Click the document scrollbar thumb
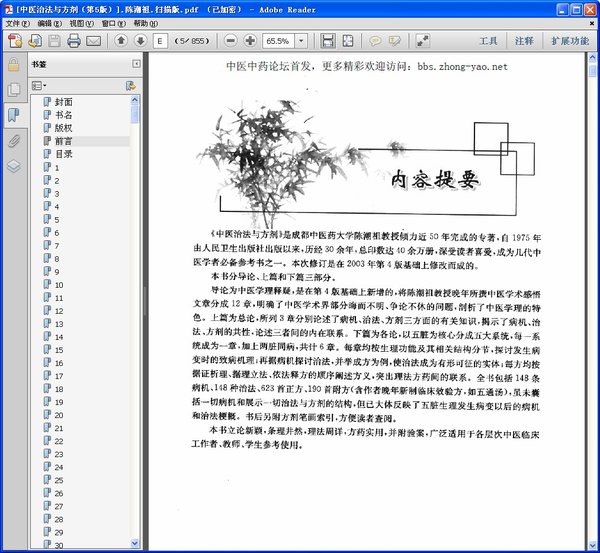The image size is (600, 553). 592,71
